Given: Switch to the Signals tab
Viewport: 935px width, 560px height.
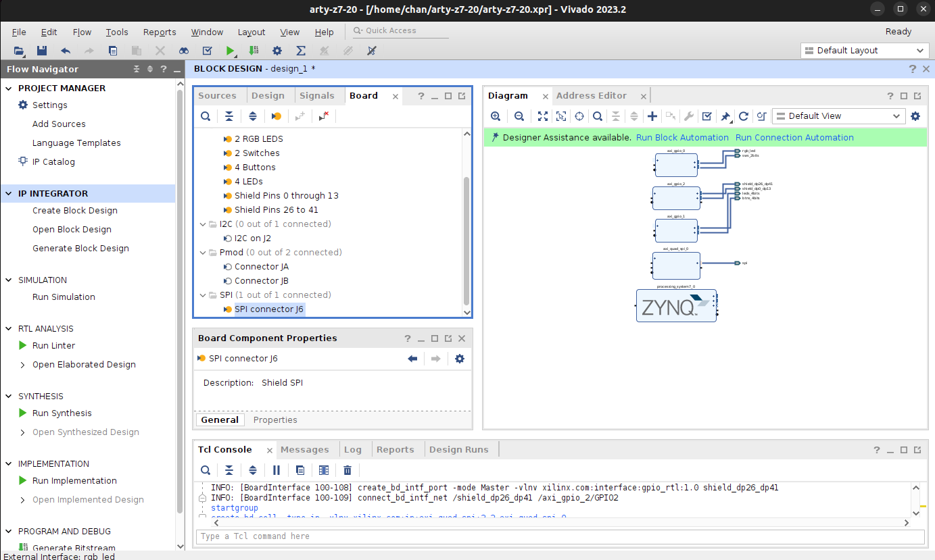Looking at the screenshot, I should pos(317,96).
